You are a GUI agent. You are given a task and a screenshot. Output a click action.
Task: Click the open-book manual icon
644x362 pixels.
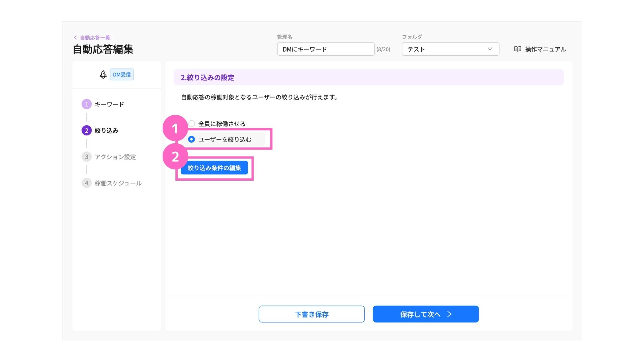click(x=518, y=49)
